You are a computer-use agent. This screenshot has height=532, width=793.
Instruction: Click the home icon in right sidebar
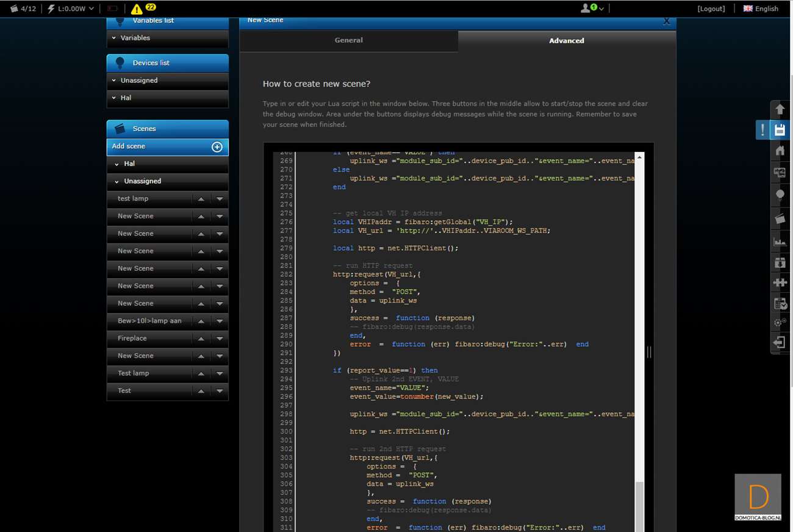pyautogui.click(x=780, y=151)
